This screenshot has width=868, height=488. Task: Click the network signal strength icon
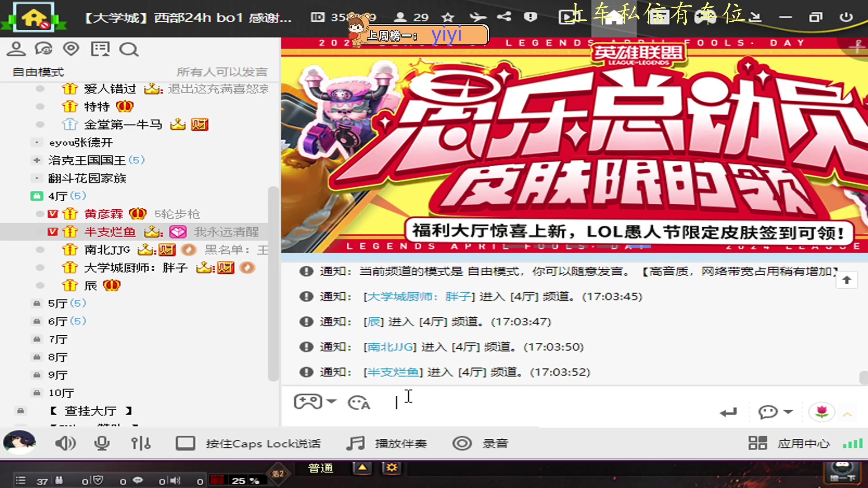(x=853, y=443)
